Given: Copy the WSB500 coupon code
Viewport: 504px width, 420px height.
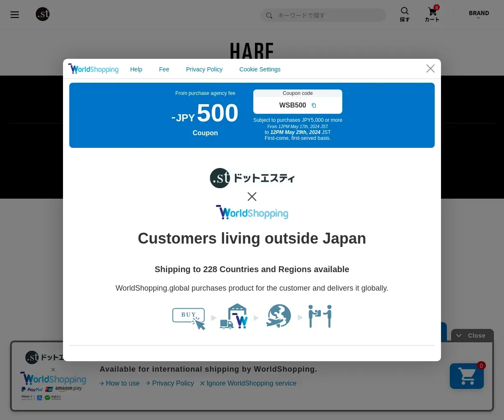Looking at the screenshot, I should click(x=314, y=105).
